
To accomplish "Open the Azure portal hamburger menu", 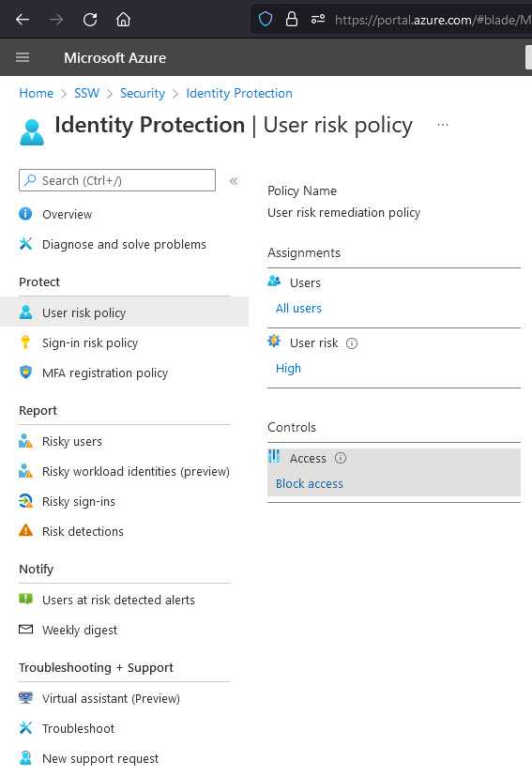I will (23, 58).
